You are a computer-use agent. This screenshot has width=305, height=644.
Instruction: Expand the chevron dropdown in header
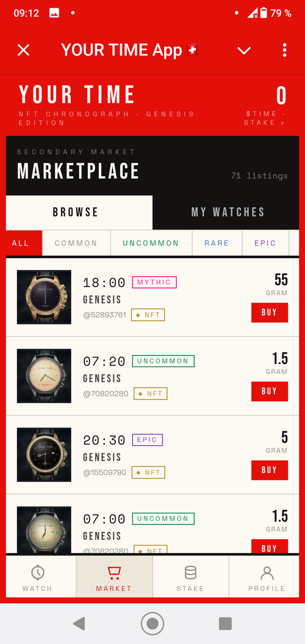click(244, 51)
